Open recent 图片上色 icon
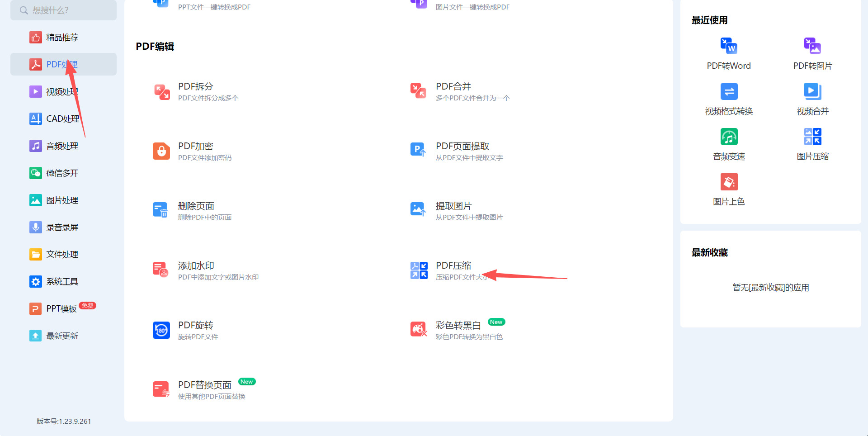The width and height of the screenshot is (868, 436). click(x=729, y=182)
